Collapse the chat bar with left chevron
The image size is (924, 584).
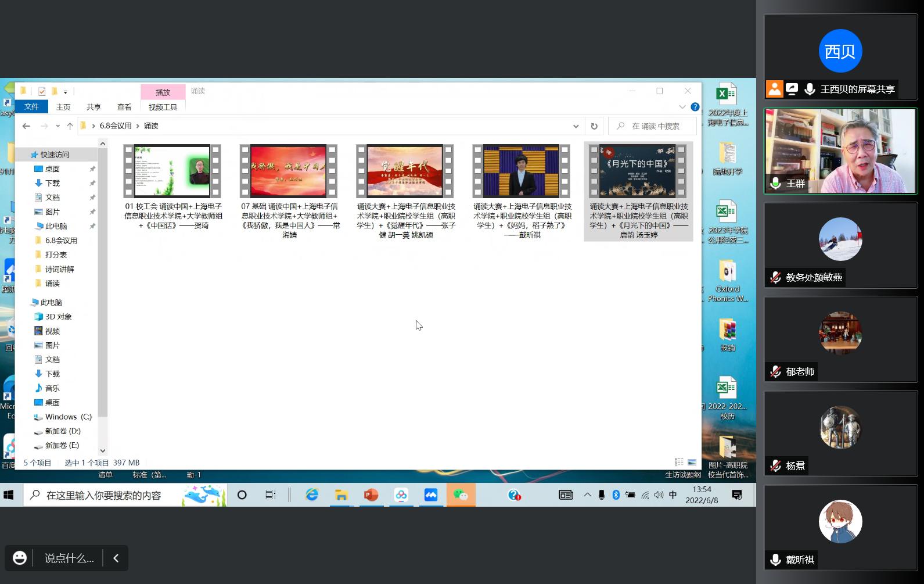click(x=116, y=558)
